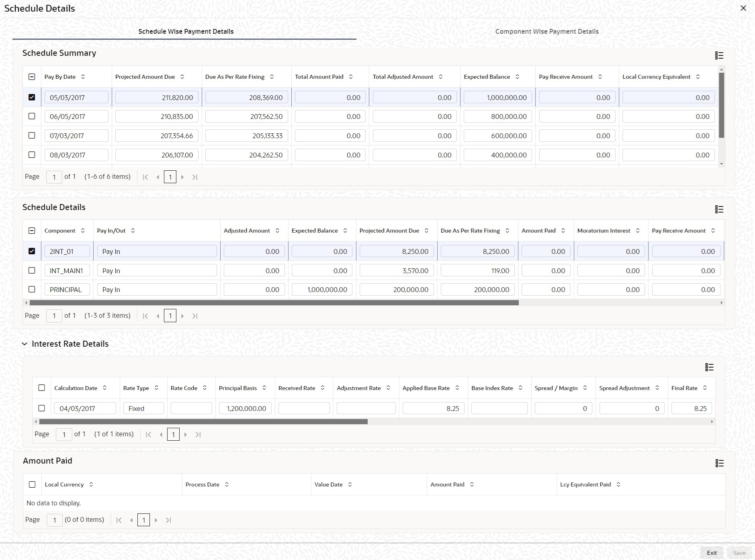Screen dimensions: 755x560
Task: Collapse the Interest Rate Details section
Action: [x=25, y=344]
